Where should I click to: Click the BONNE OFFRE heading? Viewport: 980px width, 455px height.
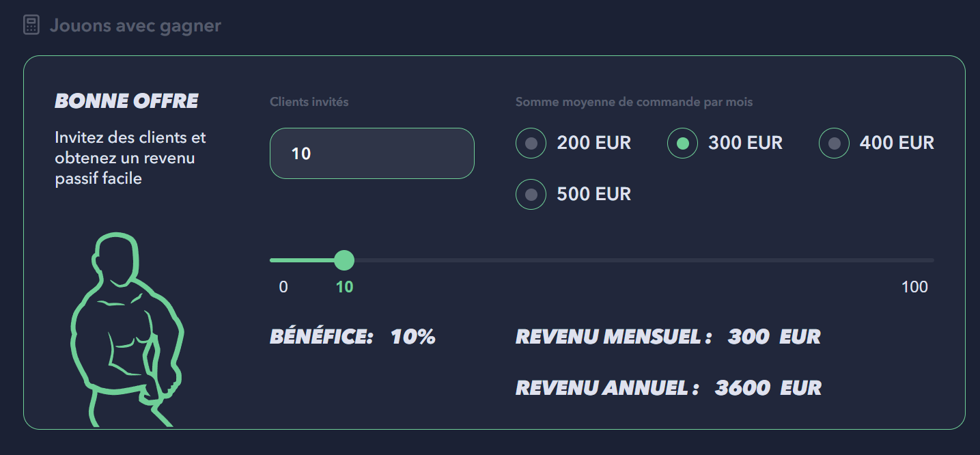pos(126,101)
